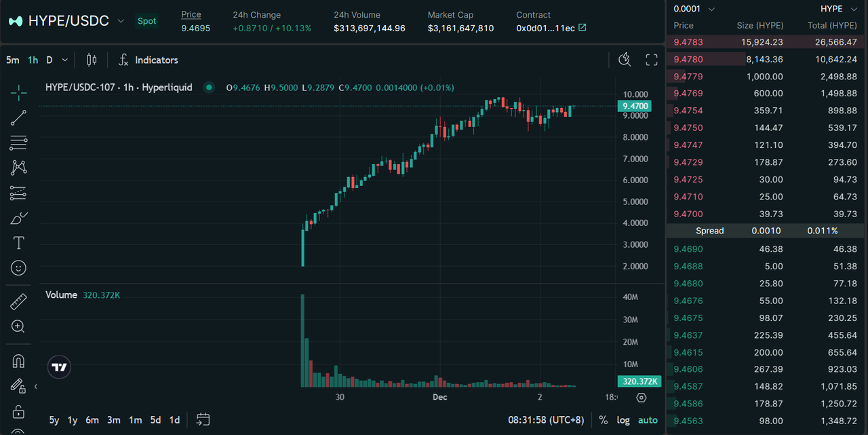Toggle percentage scale mode
This screenshot has height=435, width=868.
tap(604, 420)
